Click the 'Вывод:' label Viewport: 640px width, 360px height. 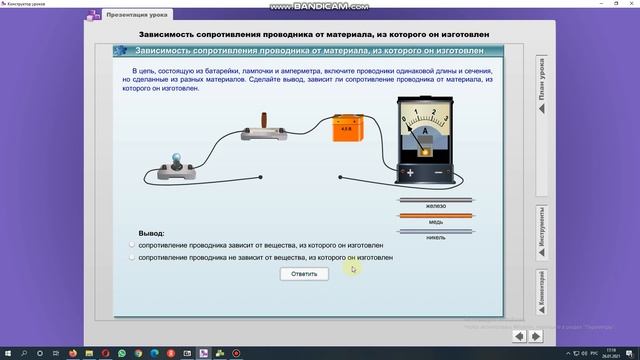pyautogui.click(x=151, y=233)
